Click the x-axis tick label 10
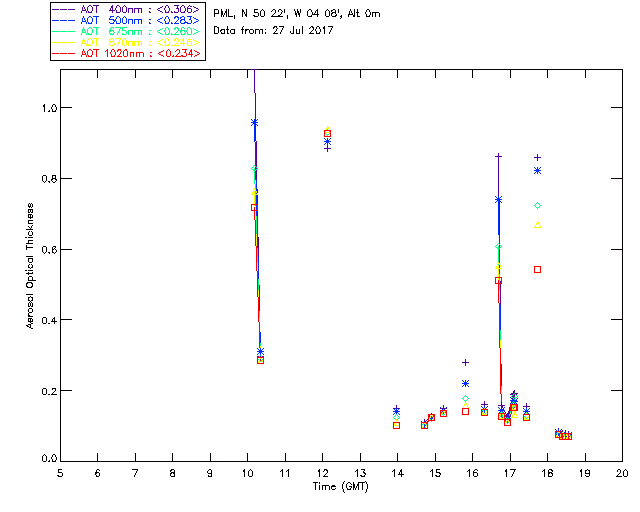Viewport: 640px width, 512px height. point(247,474)
